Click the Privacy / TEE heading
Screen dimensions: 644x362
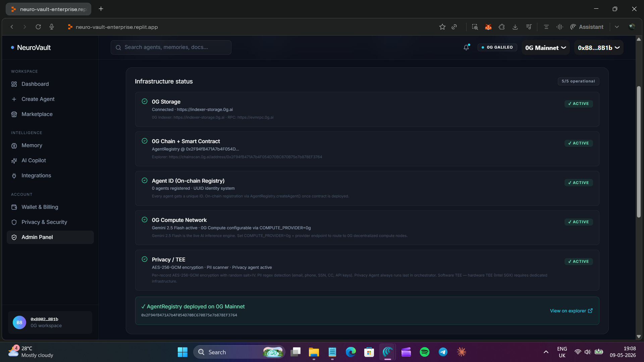[x=168, y=260]
